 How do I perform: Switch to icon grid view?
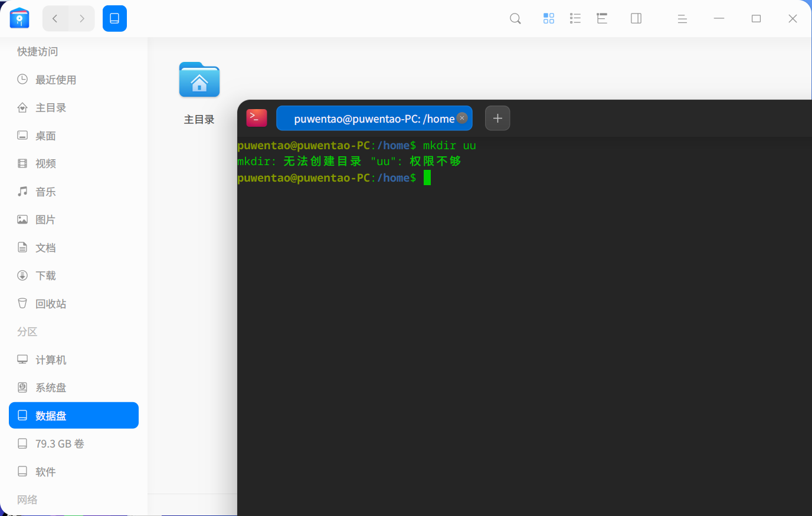549,19
